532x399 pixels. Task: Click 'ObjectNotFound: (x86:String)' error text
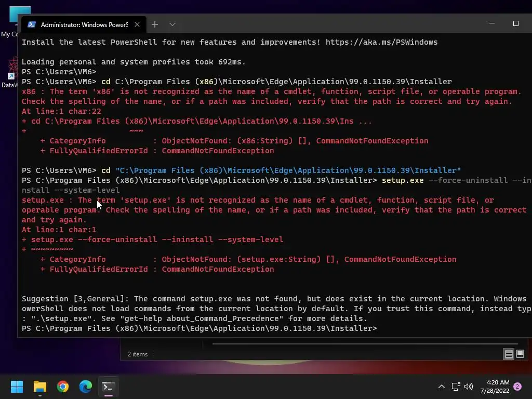227,141
